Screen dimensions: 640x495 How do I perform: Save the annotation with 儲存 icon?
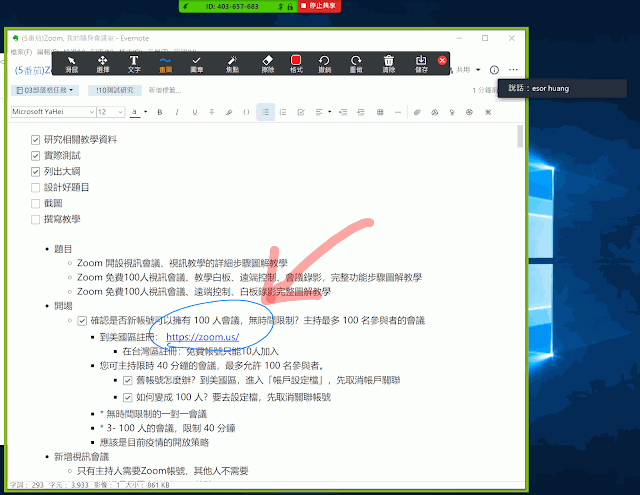click(x=421, y=64)
